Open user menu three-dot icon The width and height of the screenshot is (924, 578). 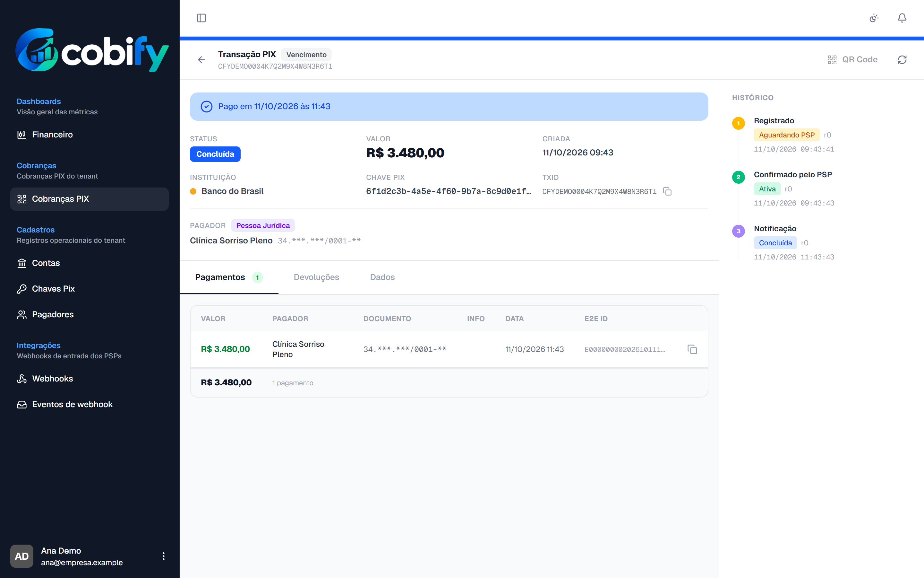(x=163, y=556)
